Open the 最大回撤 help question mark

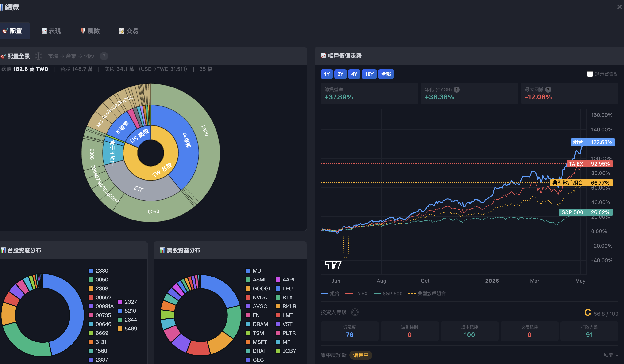pos(548,90)
